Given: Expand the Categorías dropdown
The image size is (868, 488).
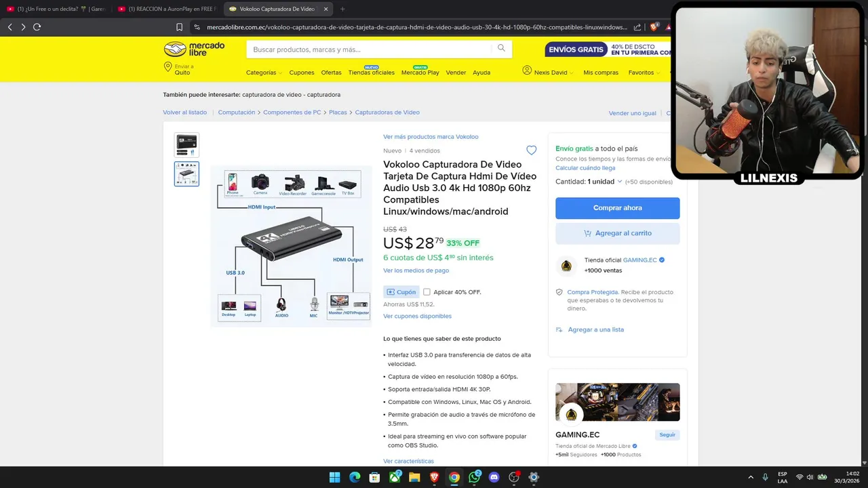Looking at the screenshot, I should click(x=264, y=73).
